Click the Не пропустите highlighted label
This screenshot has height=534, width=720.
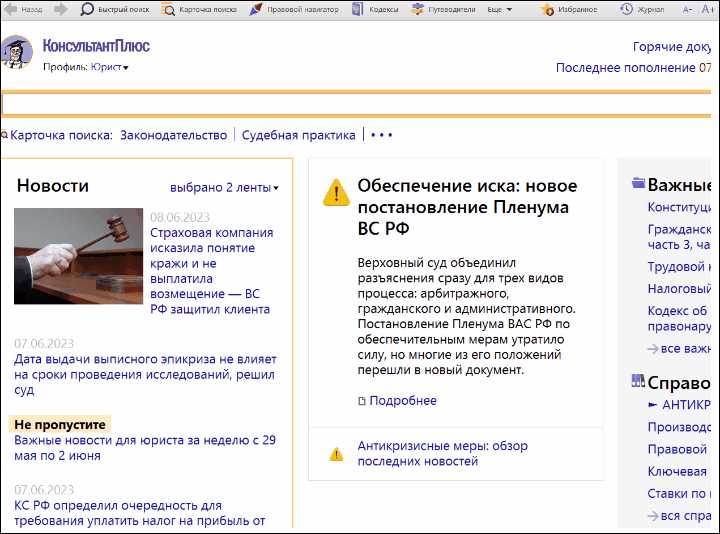[x=60, y=424]
